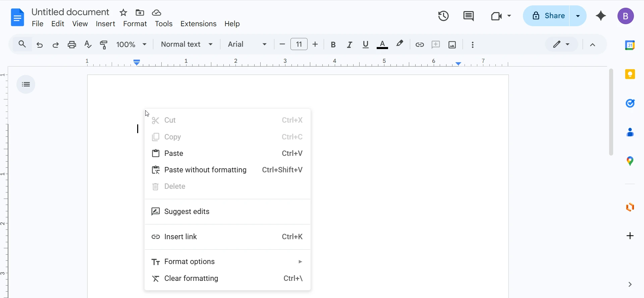The image size is (644, 298).
Task: Toggle underline formatting
Action: 366,45
